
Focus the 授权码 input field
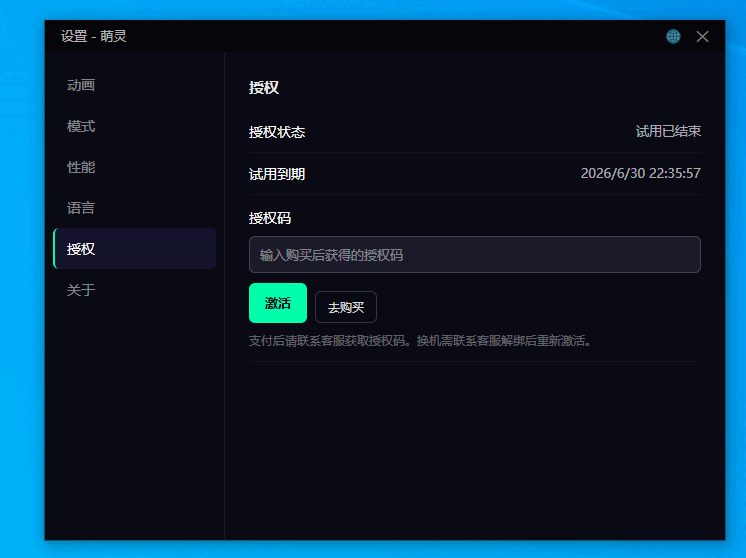pos(474,255)
